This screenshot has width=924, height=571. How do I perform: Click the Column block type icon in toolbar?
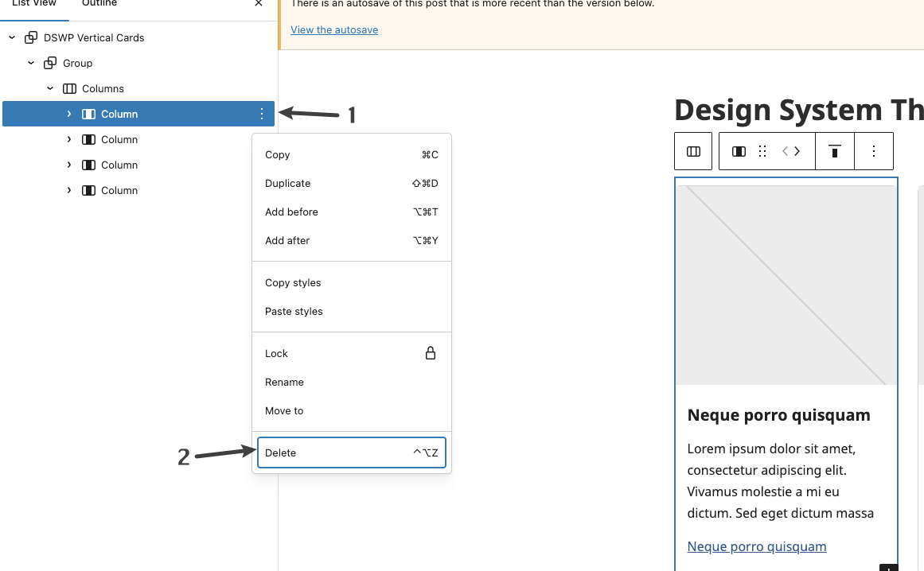[x=739, y=151]
